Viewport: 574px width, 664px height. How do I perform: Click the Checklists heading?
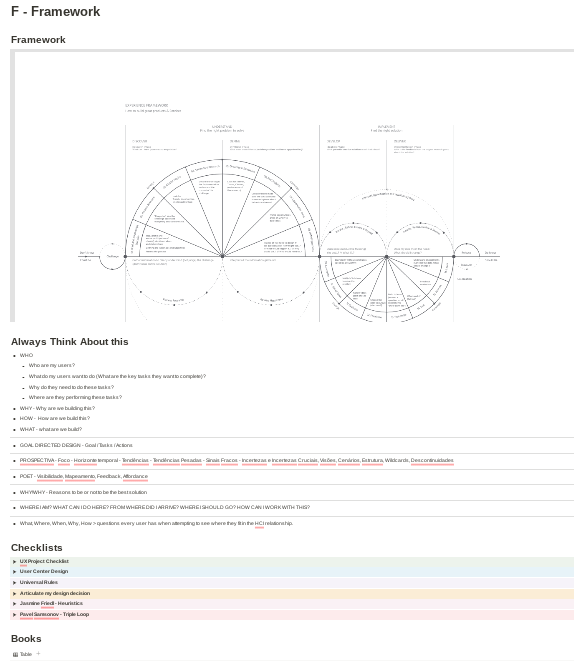click(x=37, y=548)
